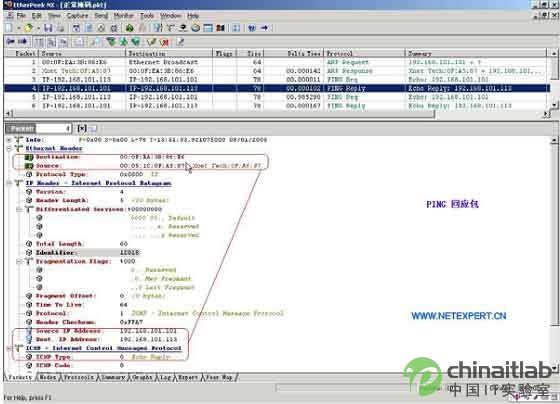Collapse the Differentiated Services node
Image resolution: width=560 pixels, height=404 pixels.
pos(20,209)
